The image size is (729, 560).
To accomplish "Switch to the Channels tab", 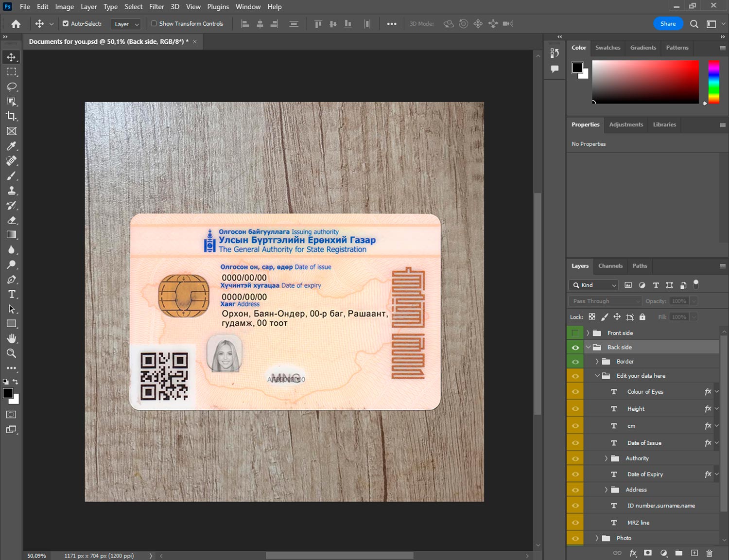I will [610, 266].
